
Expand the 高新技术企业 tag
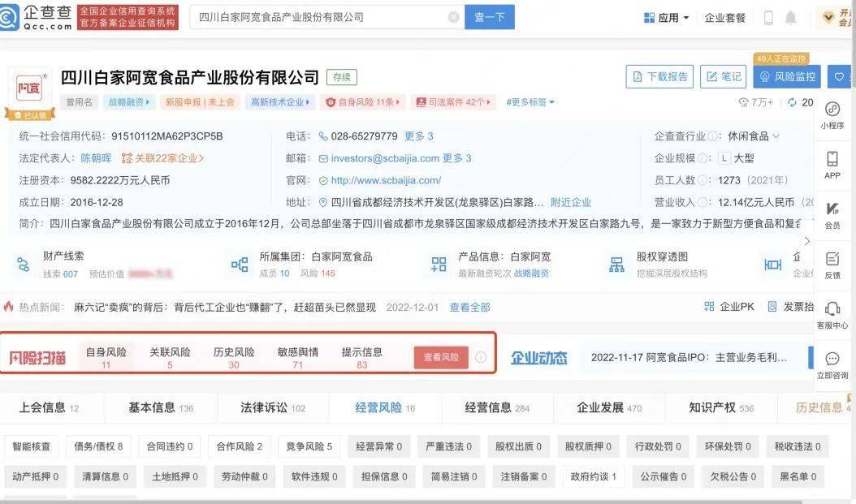click(281, 102)
